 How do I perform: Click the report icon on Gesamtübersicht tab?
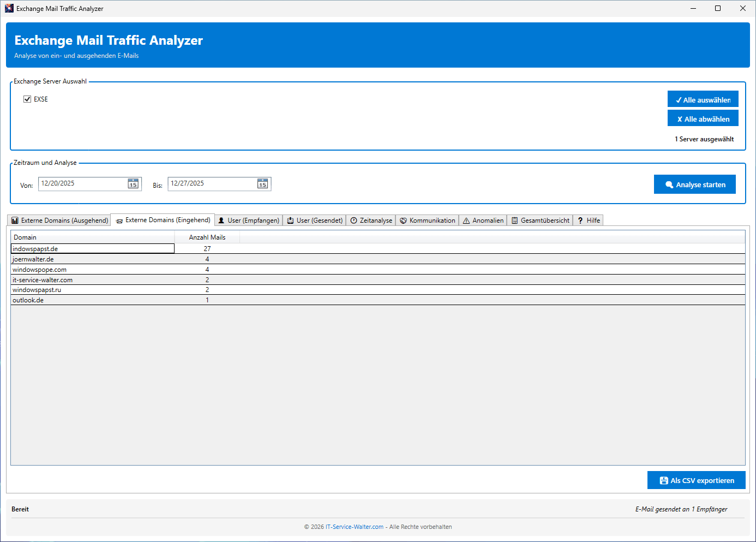[514, 221]
